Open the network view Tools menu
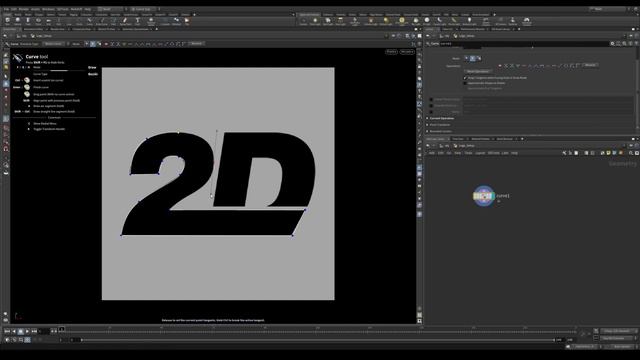The width and height of the screenshot is (640, 360). 468,153
